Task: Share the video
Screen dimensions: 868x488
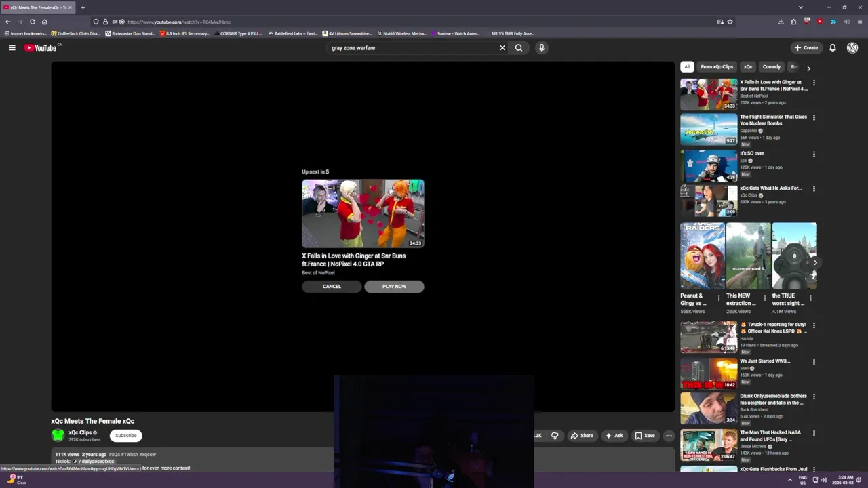Action: coord(582,435)
